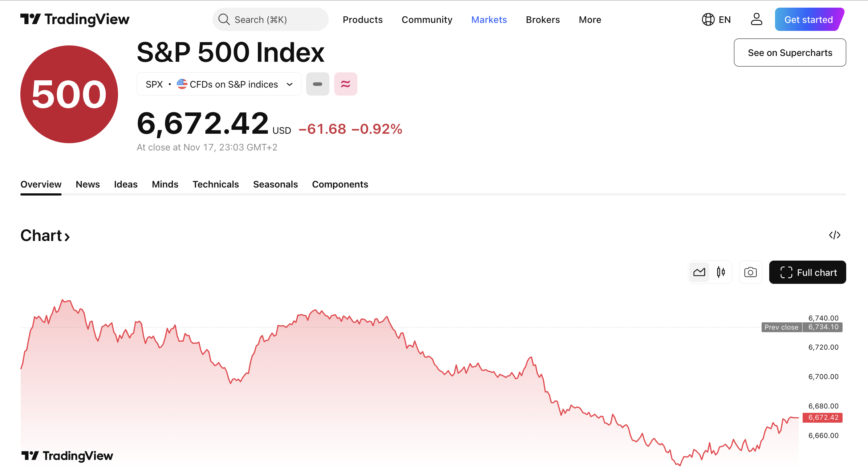Click the 6,672.42 price marker on chart axis

click(823, 417)
